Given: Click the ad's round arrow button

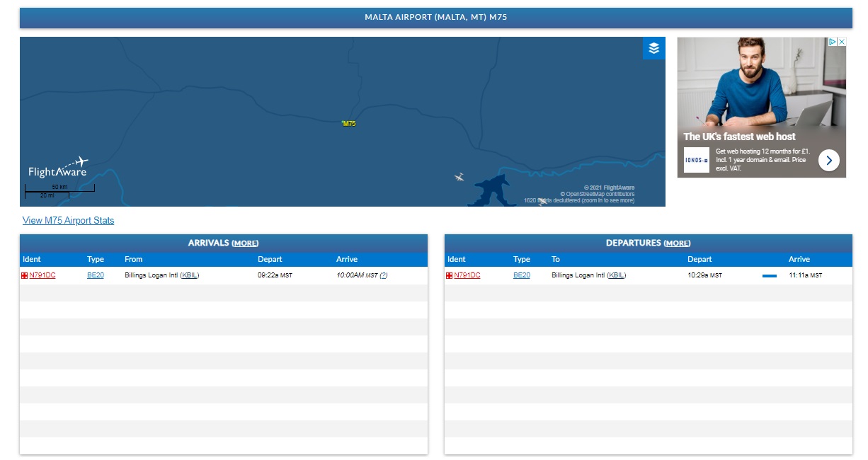Looking at the screenshot, I should point(829,161).
